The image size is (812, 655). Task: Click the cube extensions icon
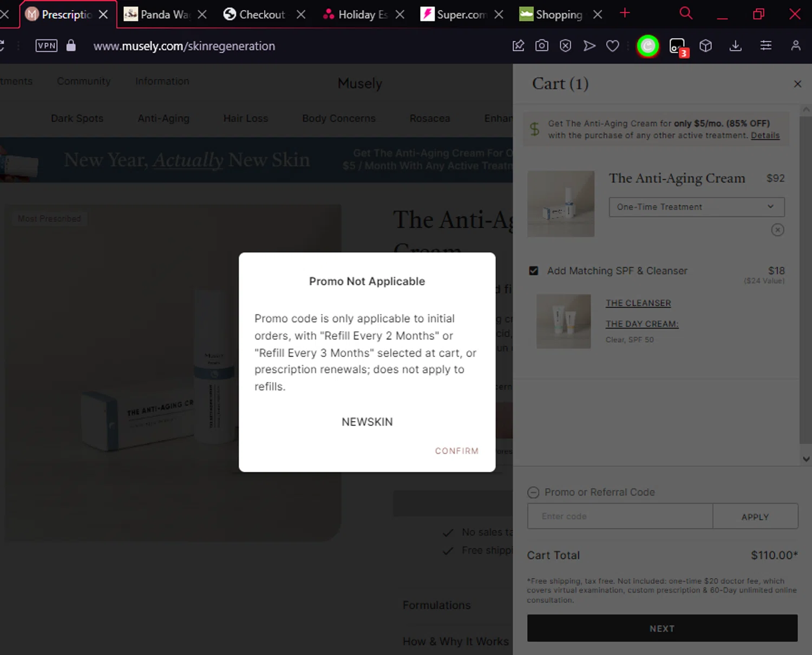click(705, 46)
